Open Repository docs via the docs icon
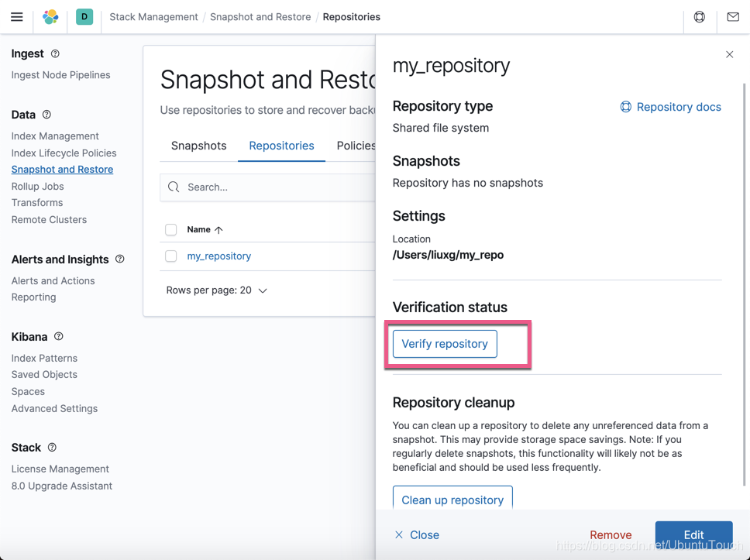The width and height of the screenshot is (750, 560). tap(625, 107)
